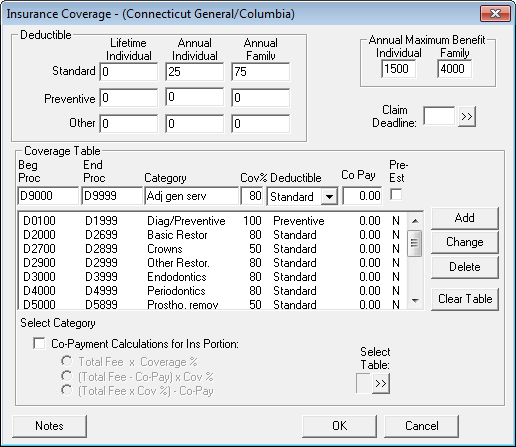Choose (Total Fee - Co-Pay) x Cov % option

coord(67,376)
